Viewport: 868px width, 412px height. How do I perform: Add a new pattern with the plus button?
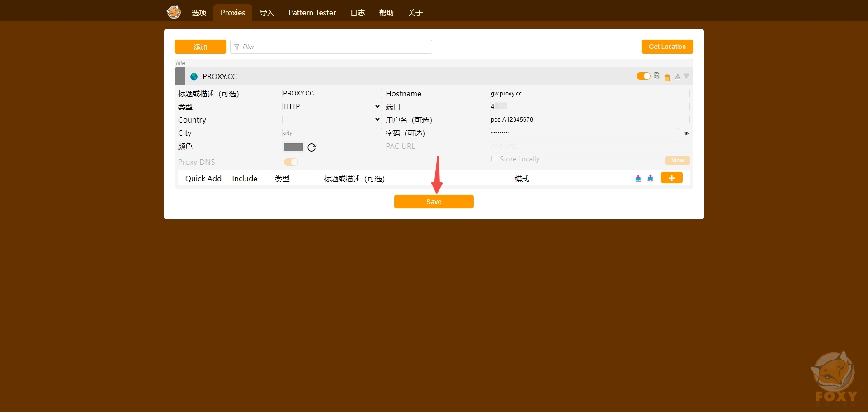pyautogui.click(x=672, y=178)
